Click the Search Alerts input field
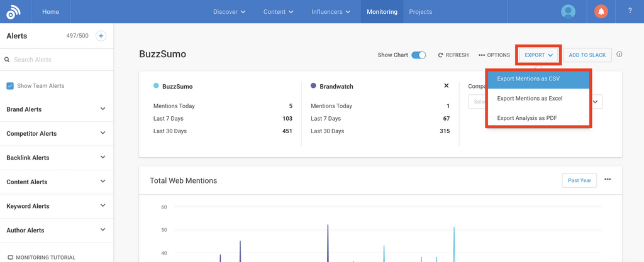 (x=57, y=60)
